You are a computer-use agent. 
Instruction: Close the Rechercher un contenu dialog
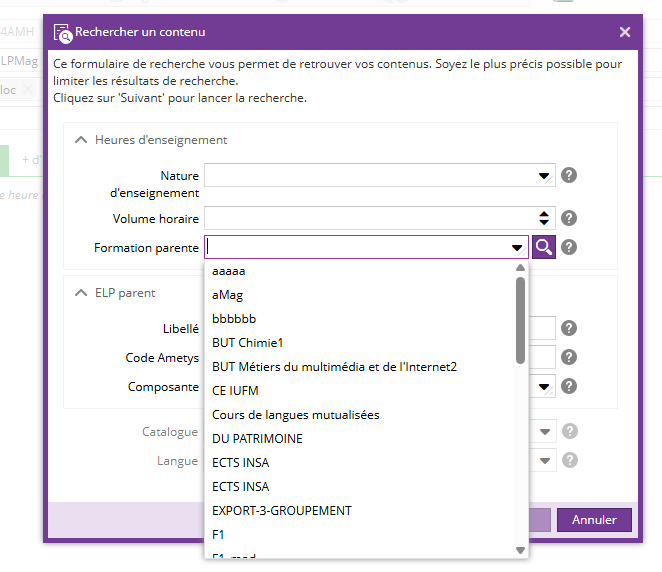pyautogui.click(x=625, y=32)
